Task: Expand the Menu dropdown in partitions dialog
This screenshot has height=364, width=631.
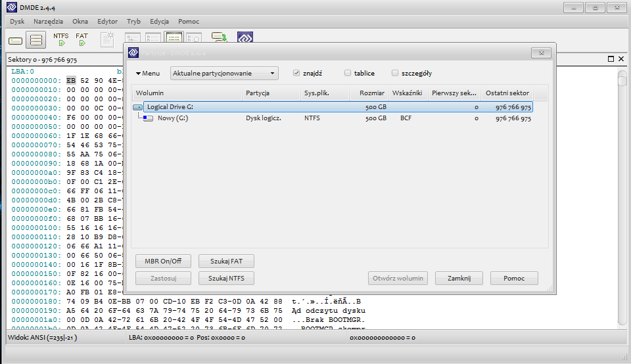Action: [x=148, y=73]
